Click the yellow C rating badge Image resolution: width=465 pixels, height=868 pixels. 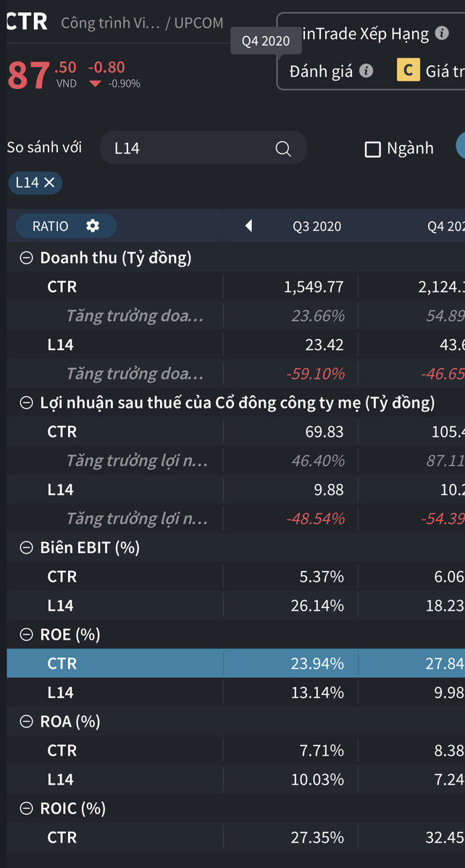409,70
